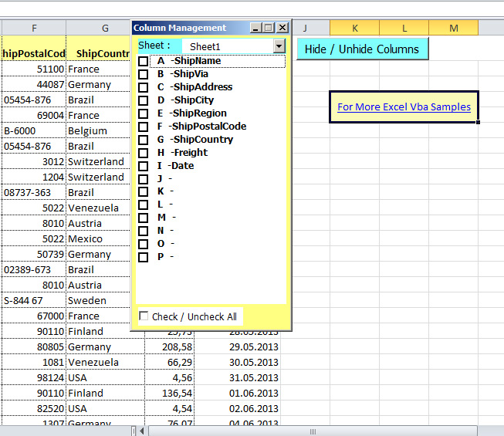Click the ShipCountry header cell
504x436 pixels.
click(104, 53)
